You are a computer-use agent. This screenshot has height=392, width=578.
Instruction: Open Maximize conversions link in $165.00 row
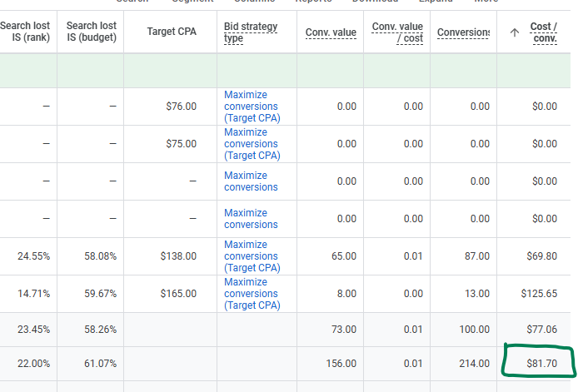251,294
